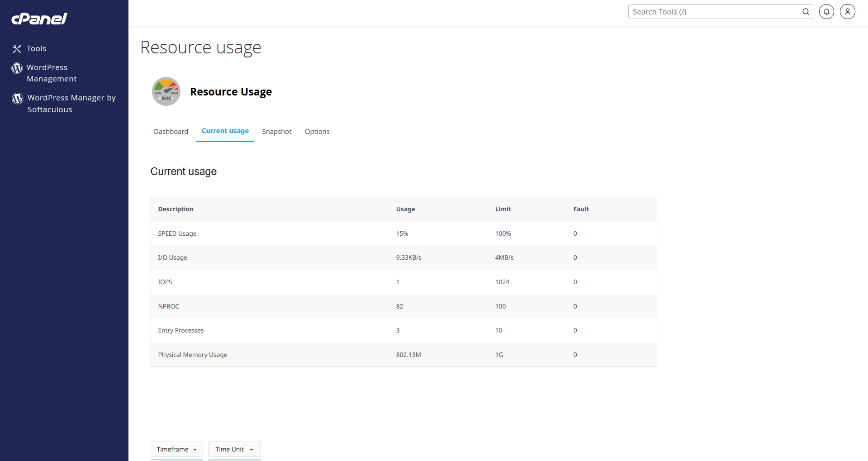This screenshot has height=461, width=868.
Task: Expand the Timeframe dropdown
Action: tap(177, 449)
